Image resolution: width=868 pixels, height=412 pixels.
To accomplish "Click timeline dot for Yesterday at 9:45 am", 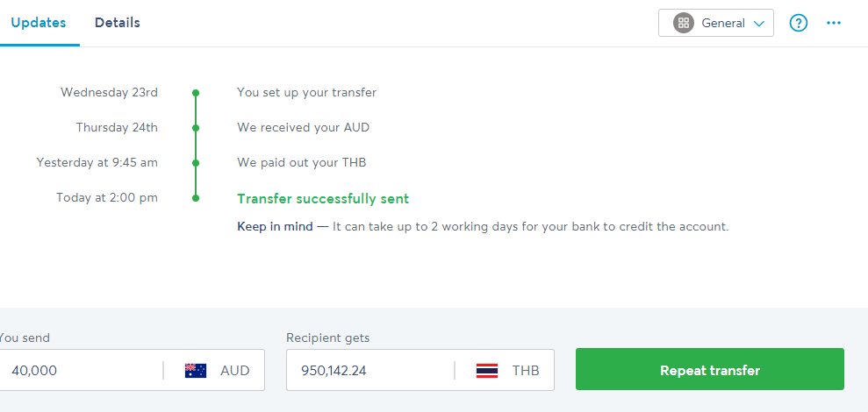I will pos(196,163).
